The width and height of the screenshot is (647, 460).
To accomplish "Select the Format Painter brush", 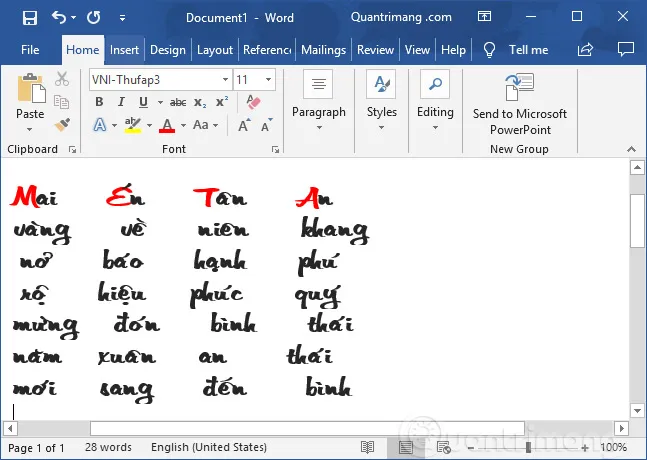I will point(62,125).
